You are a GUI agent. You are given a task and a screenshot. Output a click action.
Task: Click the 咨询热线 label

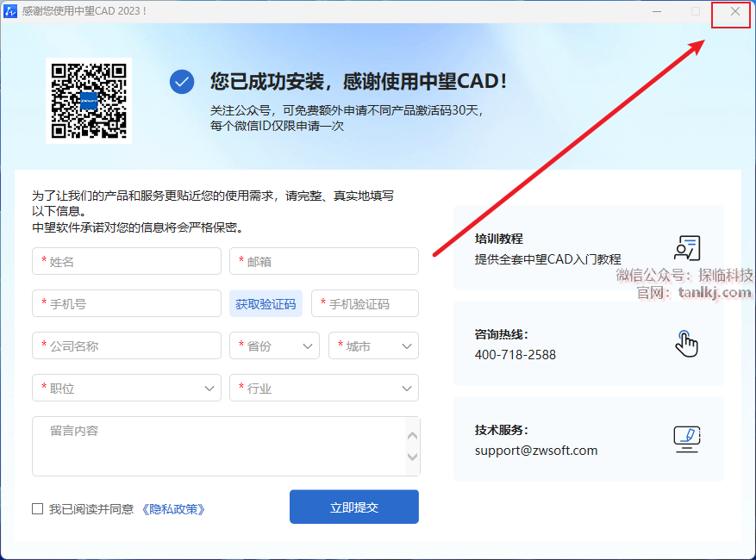click(x=502, y=334)
